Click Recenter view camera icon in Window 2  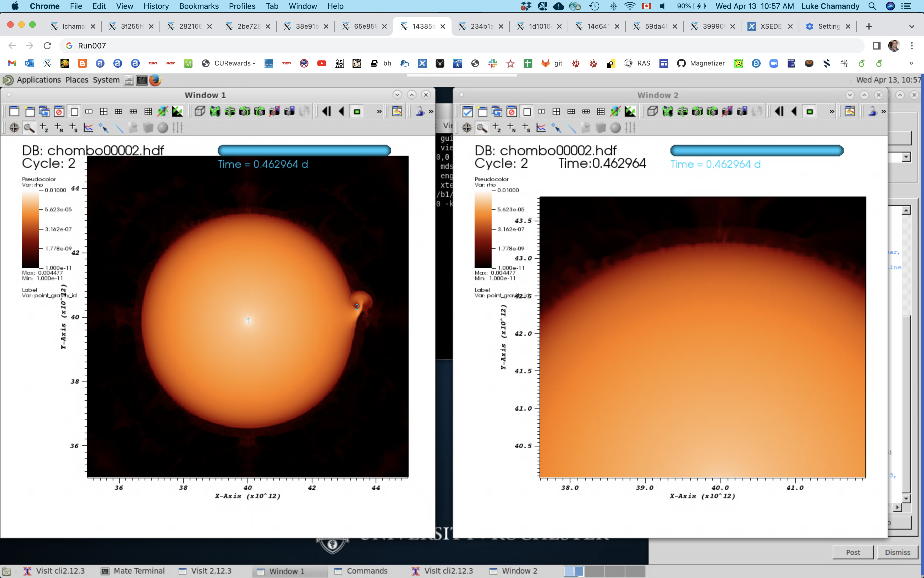coord(683,111)
